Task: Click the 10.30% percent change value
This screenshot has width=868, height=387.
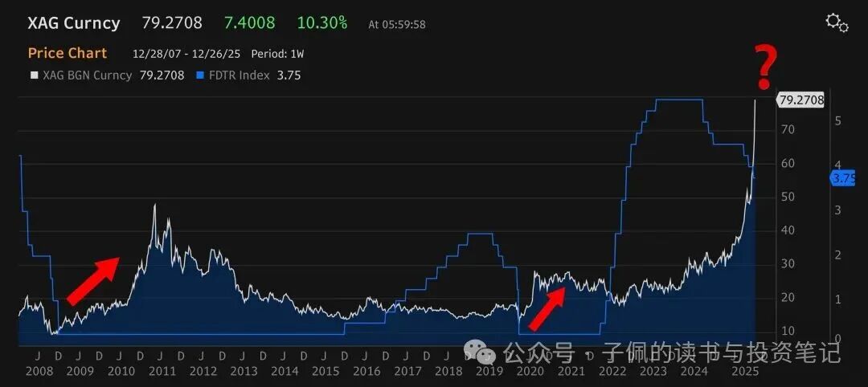Action: 321,22
